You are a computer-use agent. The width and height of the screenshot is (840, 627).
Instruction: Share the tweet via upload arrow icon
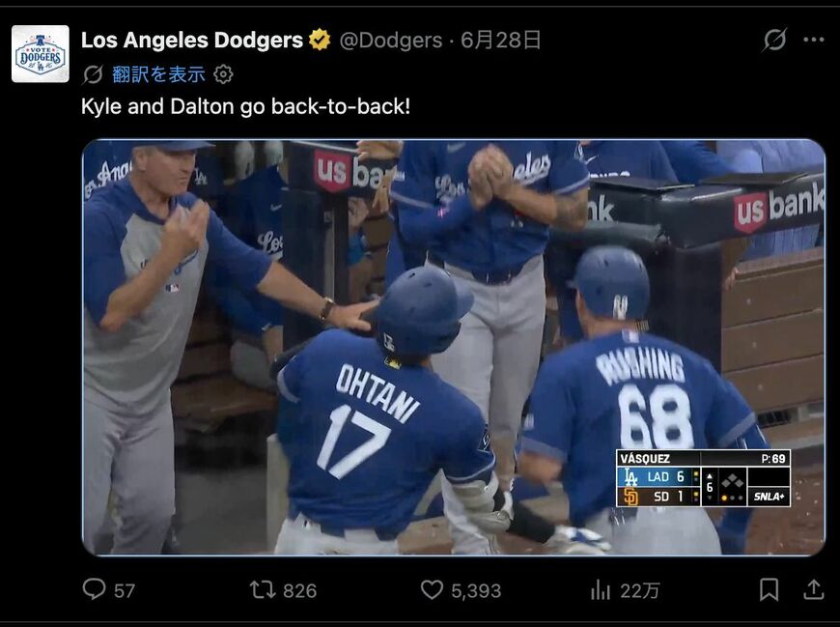tap(813, 589)
